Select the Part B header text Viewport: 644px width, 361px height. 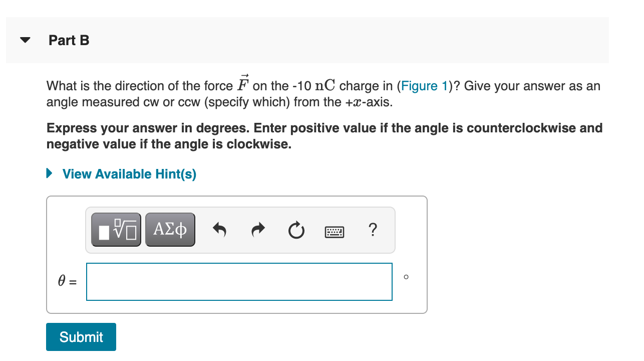tap(69, 40)
